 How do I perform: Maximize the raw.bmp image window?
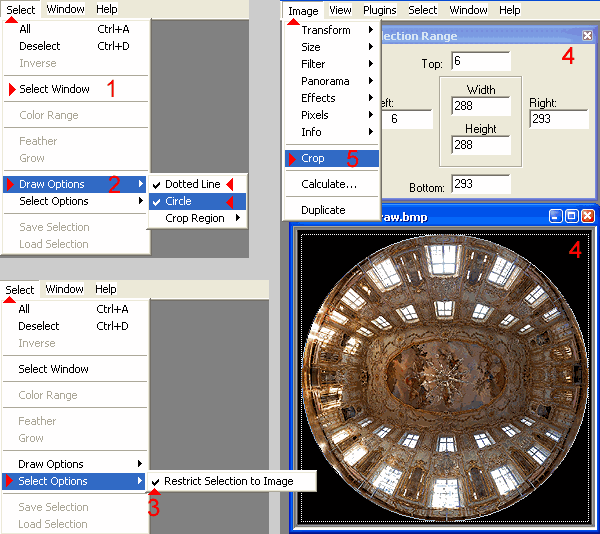572,215
